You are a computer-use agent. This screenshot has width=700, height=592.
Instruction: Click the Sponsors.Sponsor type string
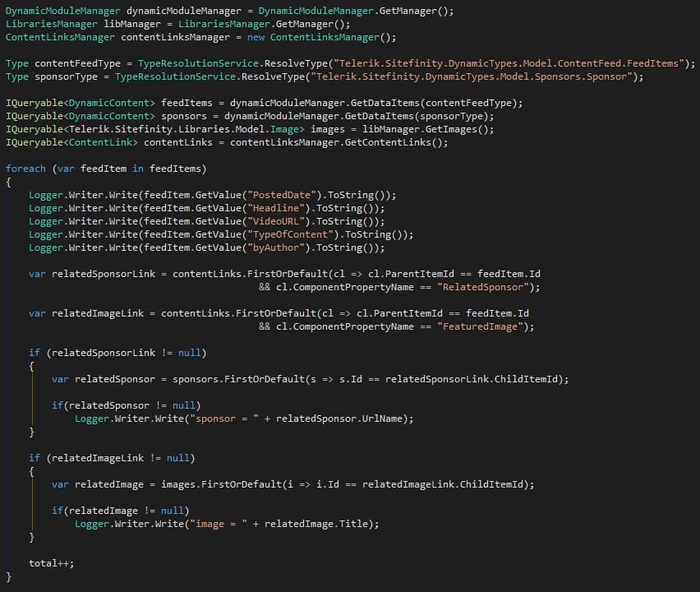click(474, 76)
